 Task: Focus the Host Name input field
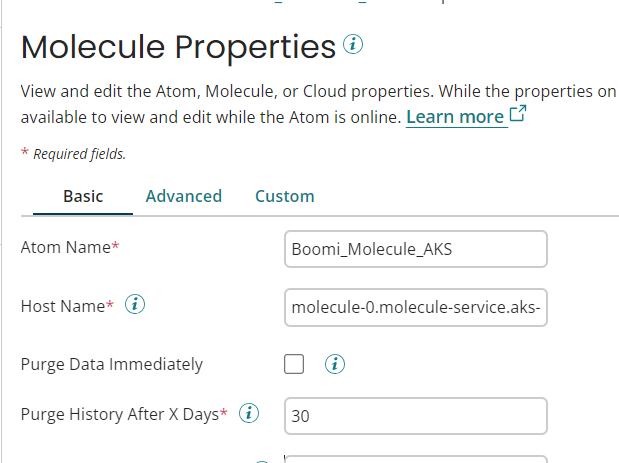coord(416,307)
